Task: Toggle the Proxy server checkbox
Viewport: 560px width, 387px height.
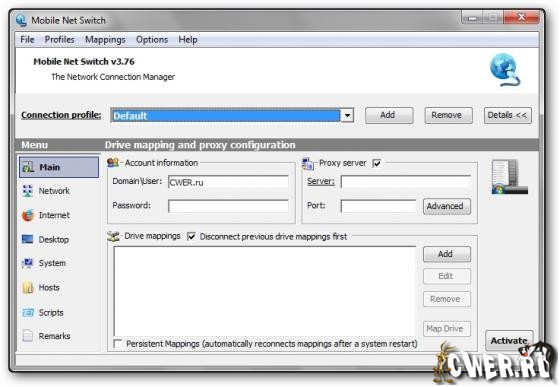Action: pyautogui.click(x=376, y=163)
